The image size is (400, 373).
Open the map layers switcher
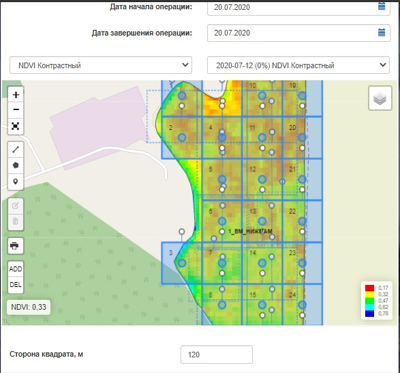pyautogui.click(x=380, y=98)
